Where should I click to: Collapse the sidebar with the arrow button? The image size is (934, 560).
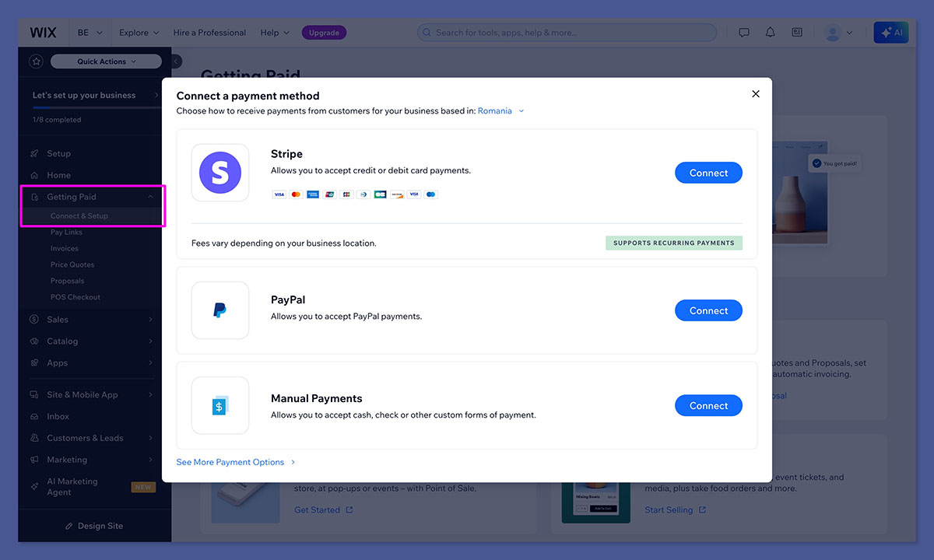tap(177, 61)
